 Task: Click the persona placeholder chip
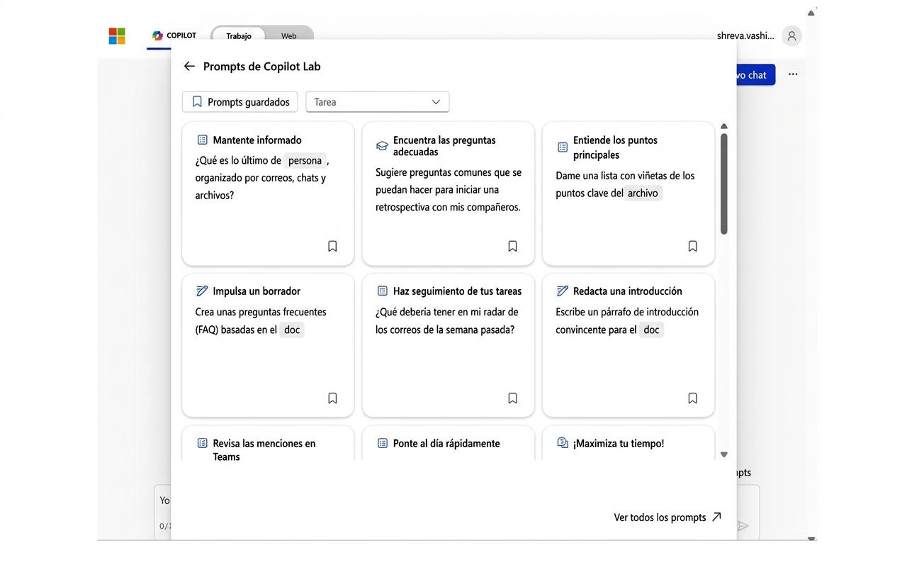click(305, 161)
